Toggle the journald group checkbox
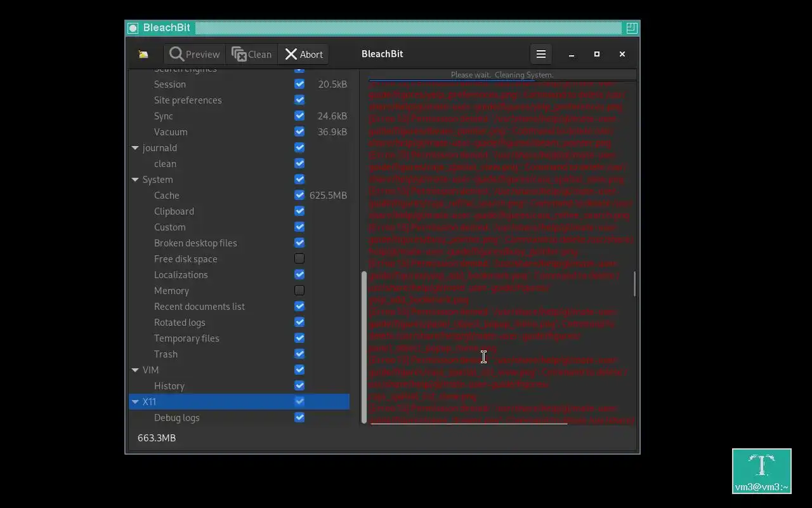The height and width of the screenshot is (508, 812). point(299,148)
